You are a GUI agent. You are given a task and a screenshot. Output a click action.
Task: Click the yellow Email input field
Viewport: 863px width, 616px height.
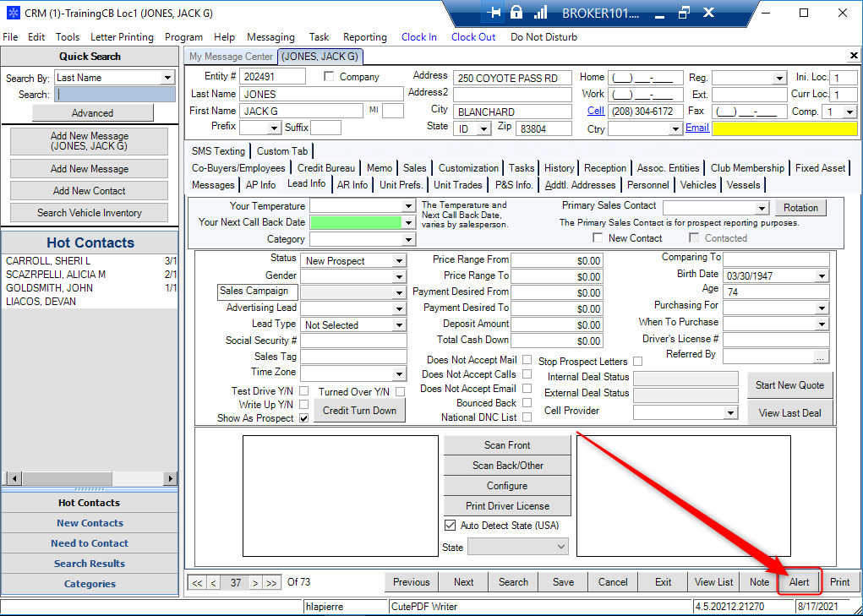point(785,128)
